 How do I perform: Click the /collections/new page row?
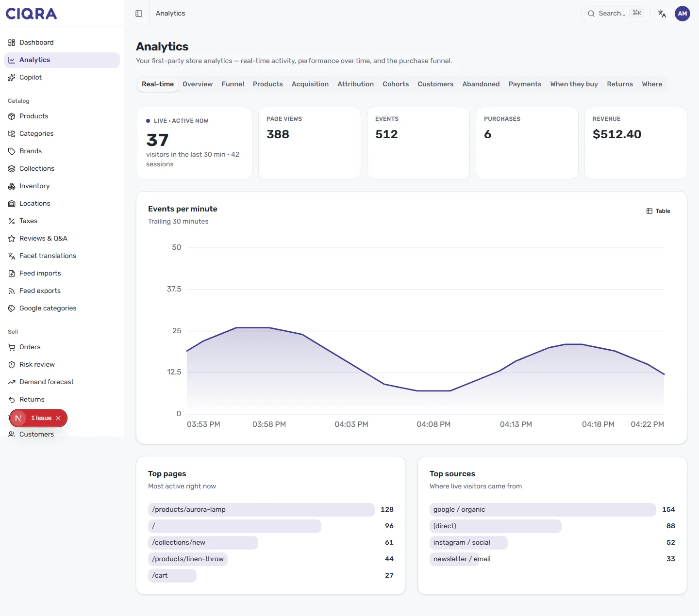tap(271, 543)
